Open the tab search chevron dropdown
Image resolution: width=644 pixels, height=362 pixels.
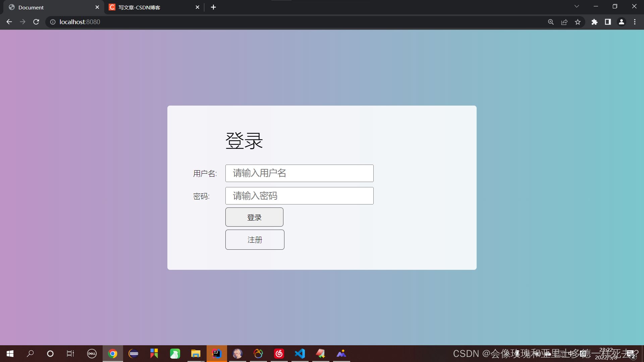pos(577,6)
